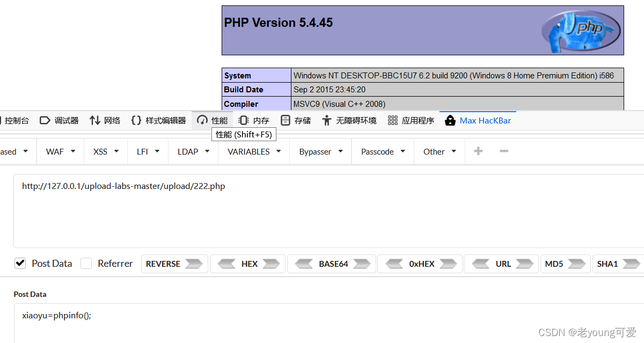Click the MSVC9 compiler value

339,104
